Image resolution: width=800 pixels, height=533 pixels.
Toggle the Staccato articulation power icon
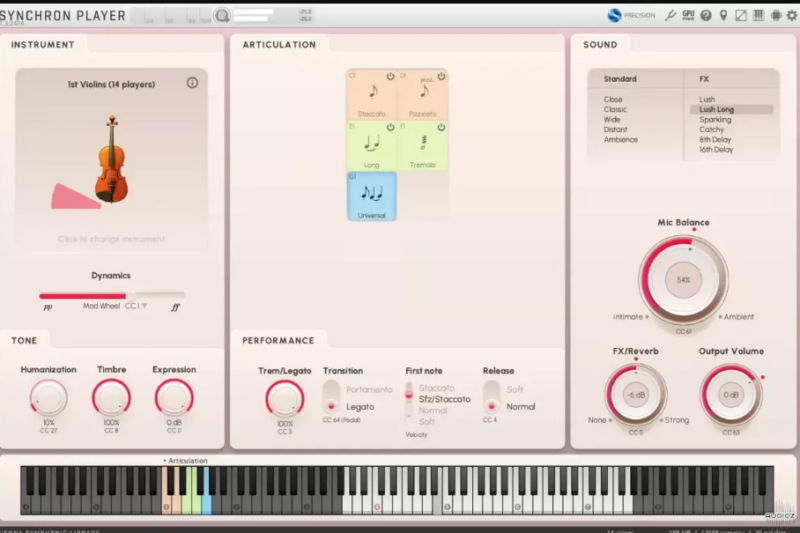pos(390,76)
